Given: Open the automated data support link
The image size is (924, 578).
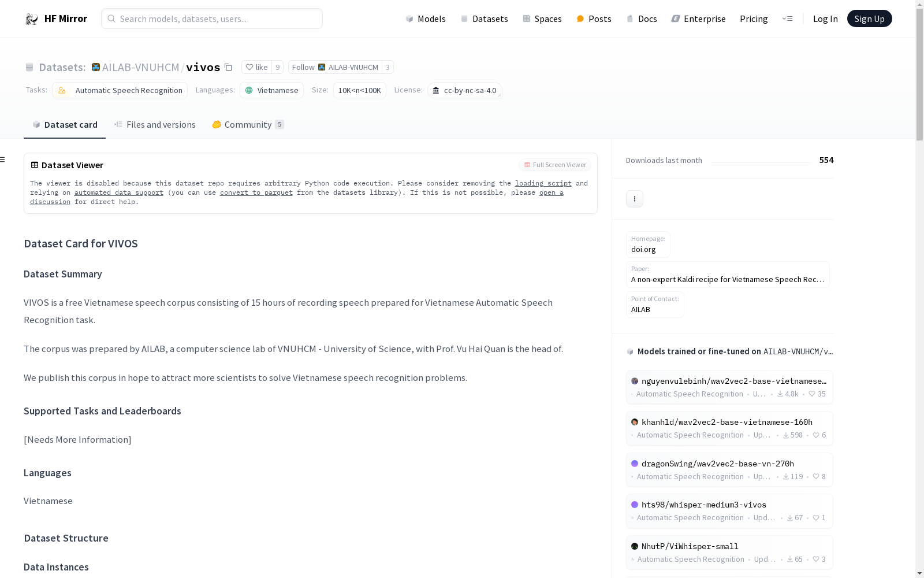Looking at the screenshot, I should (x=119, y=192).
